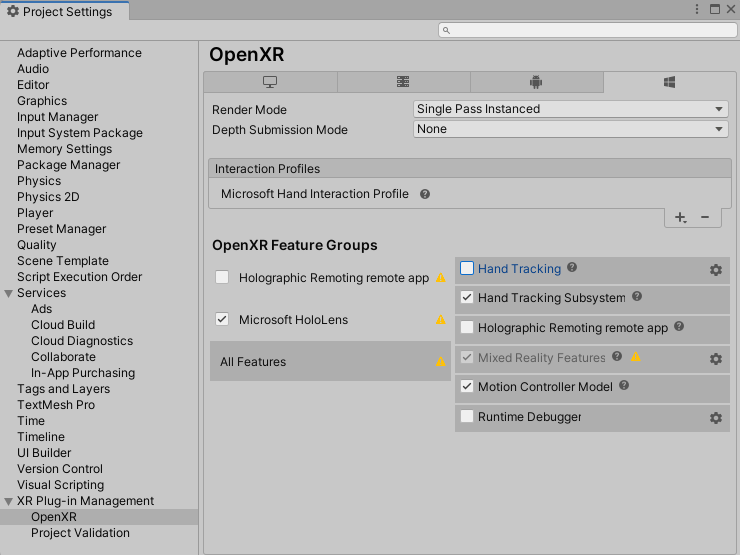Open Visual Scripting settings
This screenshot has height=555, width=740.
tap(60, 485)
